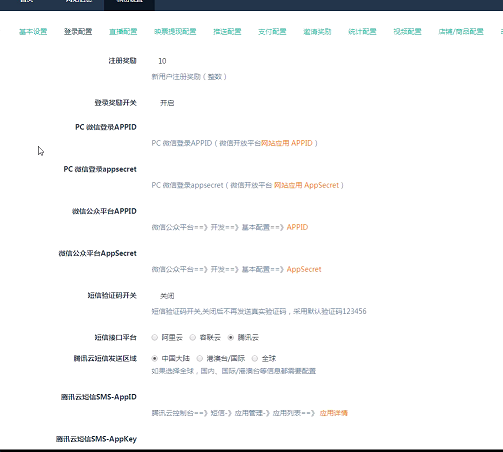Select 阿里云 as the SMS platform
Screen dimensions: 503x452
tap(155, 338)
